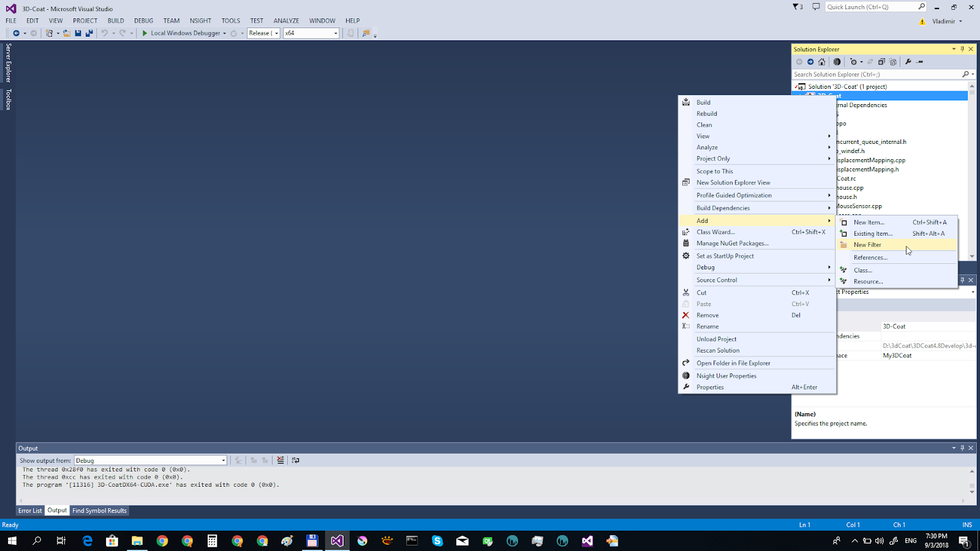The image size is (980, 551).
Task: Click the notifications flag icon
Action: click(797, 7)
